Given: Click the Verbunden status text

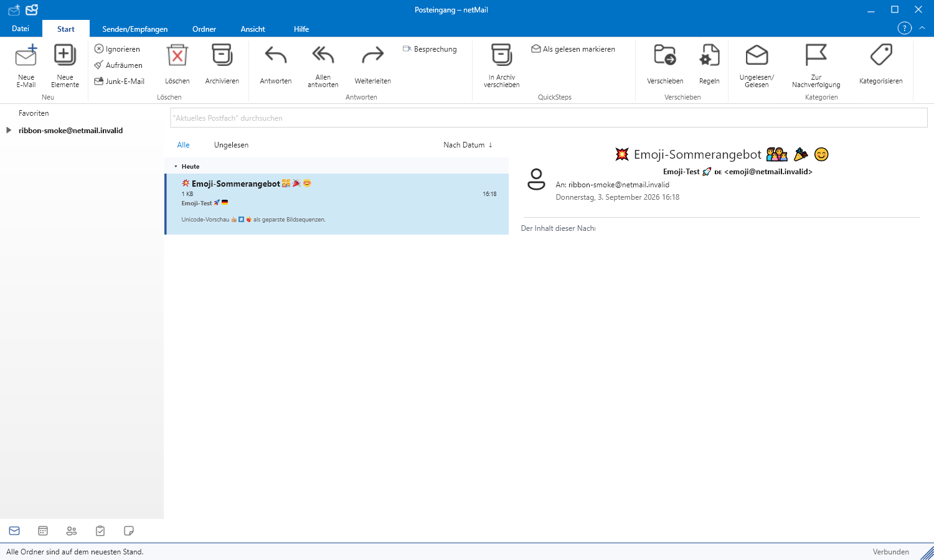Looking at the screenshot, I should 891,552.
